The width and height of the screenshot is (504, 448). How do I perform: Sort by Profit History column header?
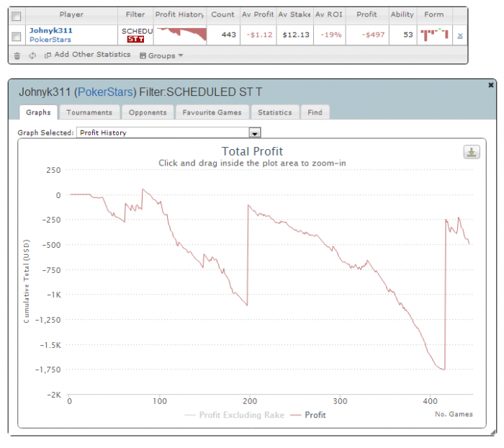tap(180, 14)
